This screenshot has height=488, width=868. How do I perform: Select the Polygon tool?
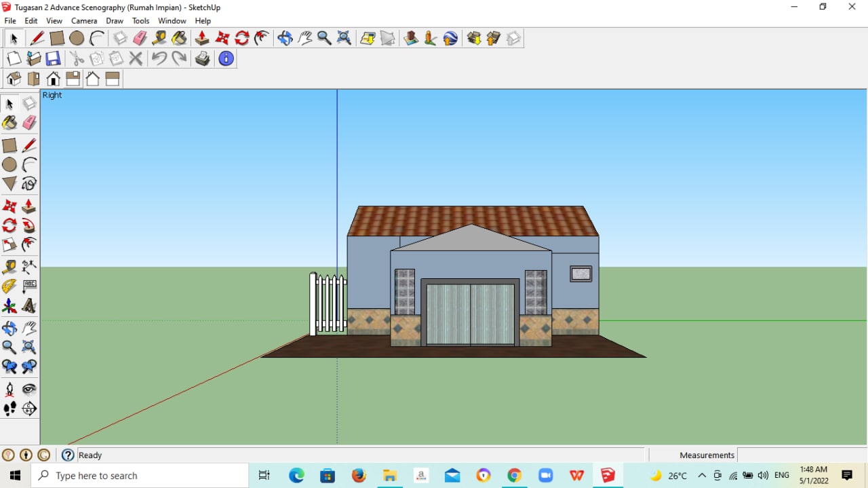pyautogui.click(x=9, y=184)
